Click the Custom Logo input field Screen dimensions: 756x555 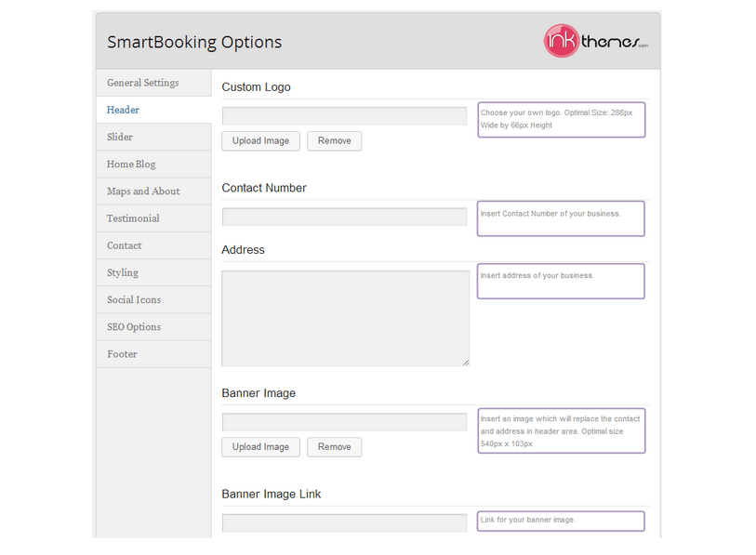[x=344, y=115]
